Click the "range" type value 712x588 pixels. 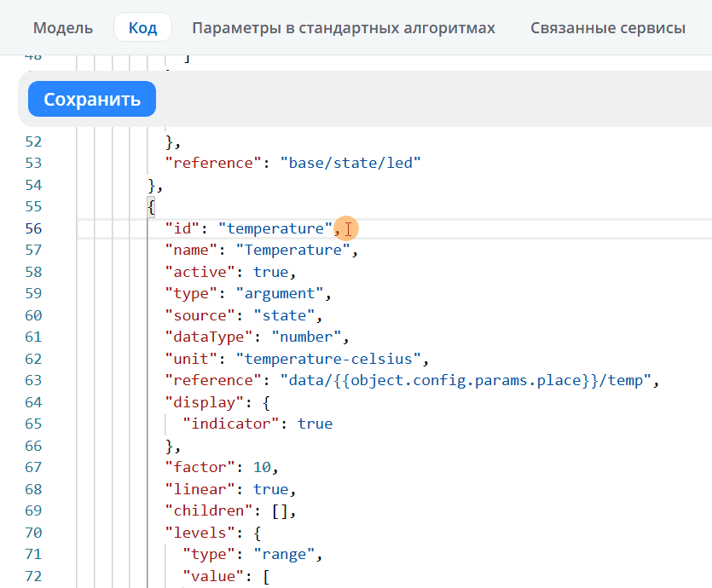pos(284,555)
